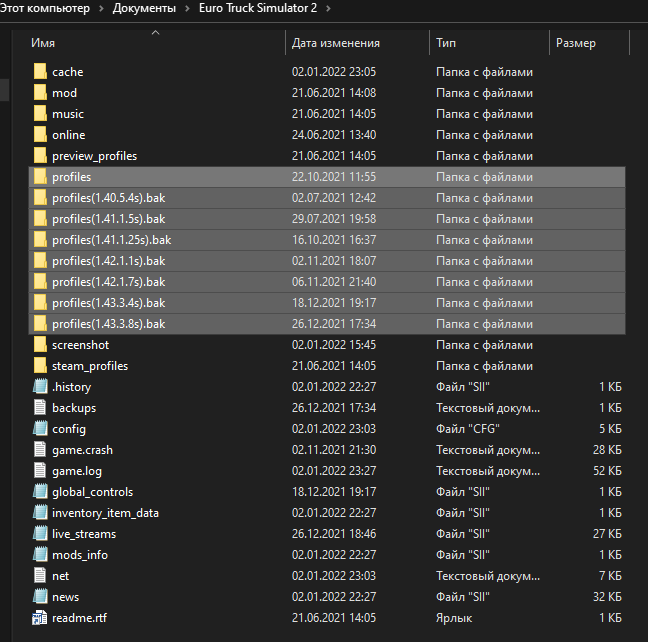Click the date 22.10.2021 11:55 of profiles
The height and width of the screenshot is (642, 648).
coord(334,177)
